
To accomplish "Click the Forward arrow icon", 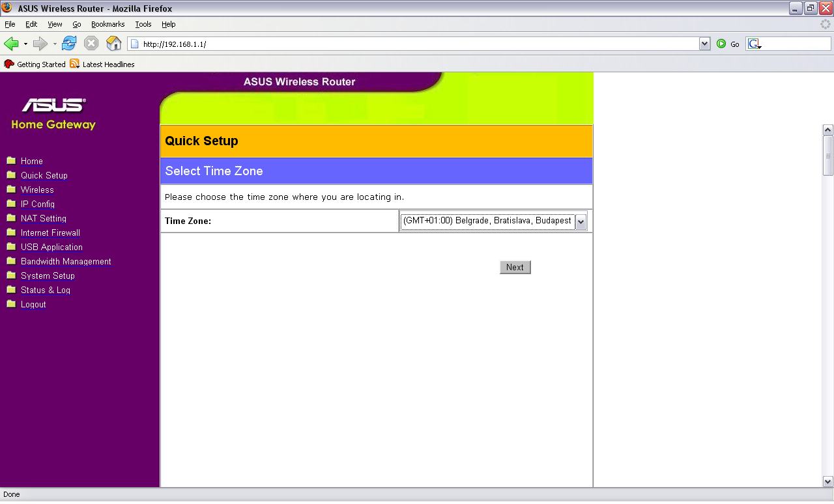I will click(40, 44).
